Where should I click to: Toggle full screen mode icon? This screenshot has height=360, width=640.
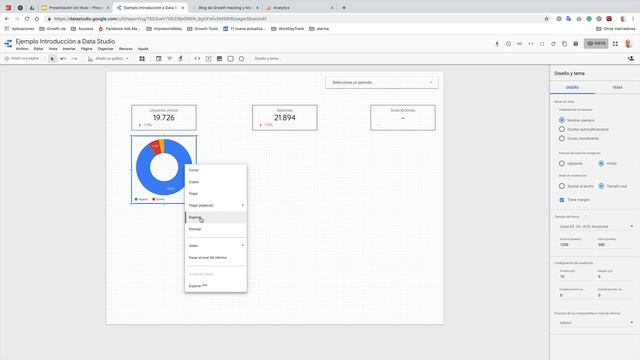pos(542,44)
